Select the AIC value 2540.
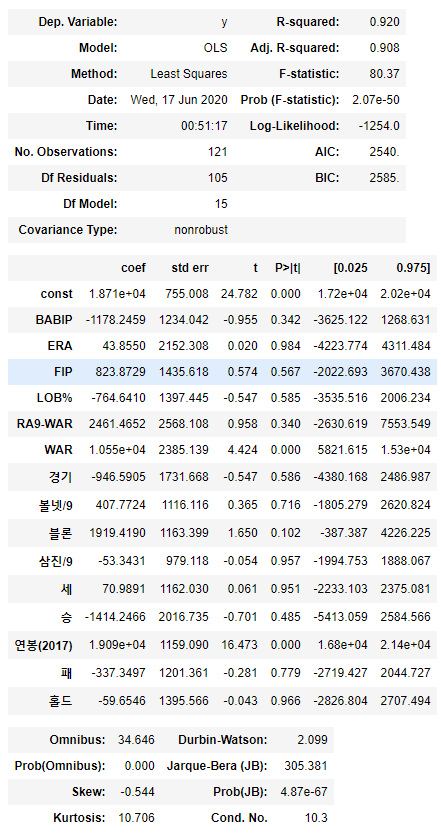The height and width of the screenshot is (836, 441). pos(384,152)
